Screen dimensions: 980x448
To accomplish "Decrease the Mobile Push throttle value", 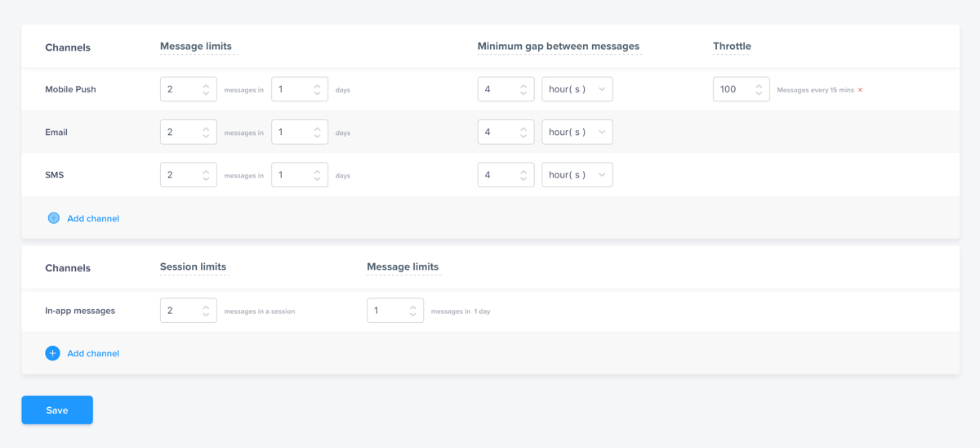I will (x=759, y=94).
